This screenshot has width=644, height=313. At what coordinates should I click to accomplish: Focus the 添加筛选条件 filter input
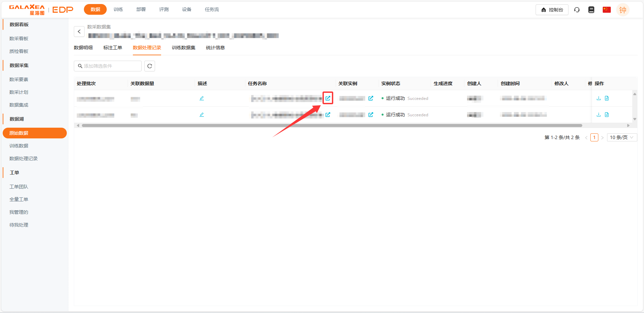[x=111, y=66]
